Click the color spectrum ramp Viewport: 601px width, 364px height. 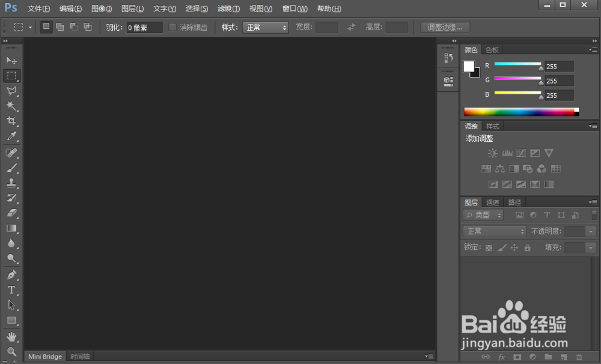[521, 112]
